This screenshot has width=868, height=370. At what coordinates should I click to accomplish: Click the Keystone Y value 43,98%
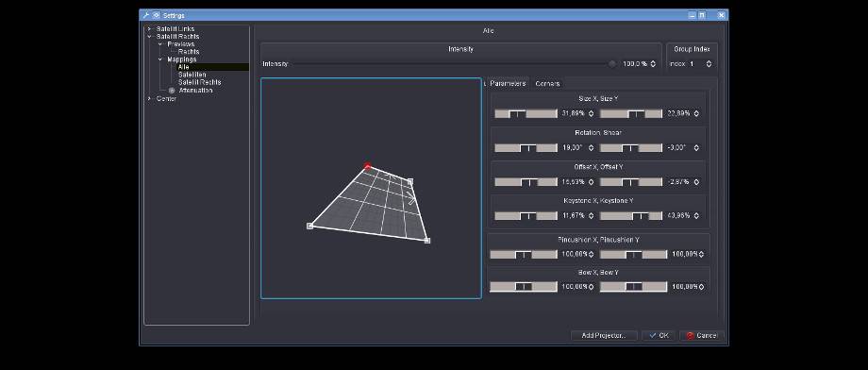pos(678,215)
